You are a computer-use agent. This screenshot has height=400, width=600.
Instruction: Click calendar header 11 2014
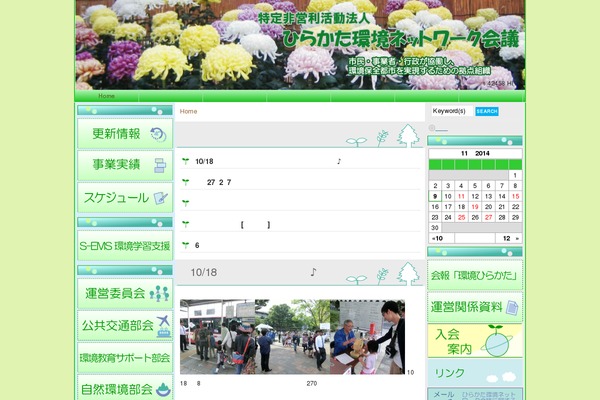475,153
